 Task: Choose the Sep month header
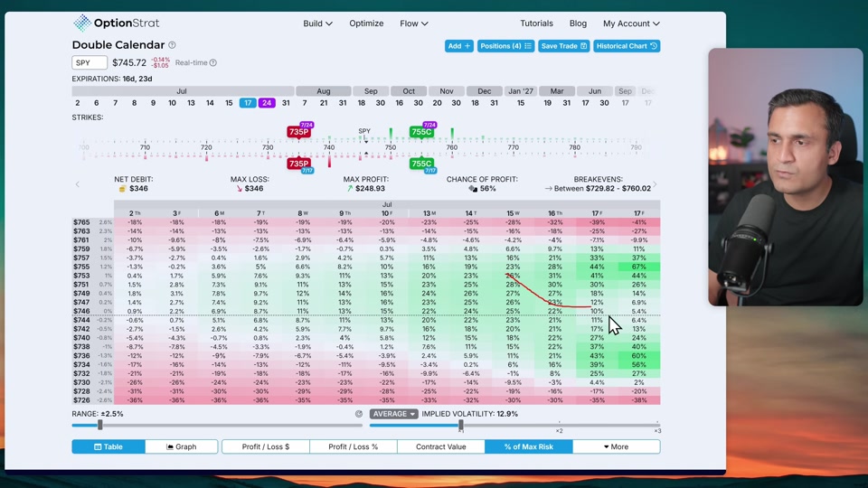pos(371,90)
